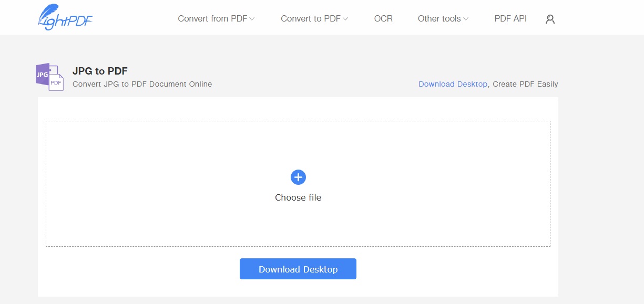
Task: Open the user account icon
Action: (x=550, y=19)
